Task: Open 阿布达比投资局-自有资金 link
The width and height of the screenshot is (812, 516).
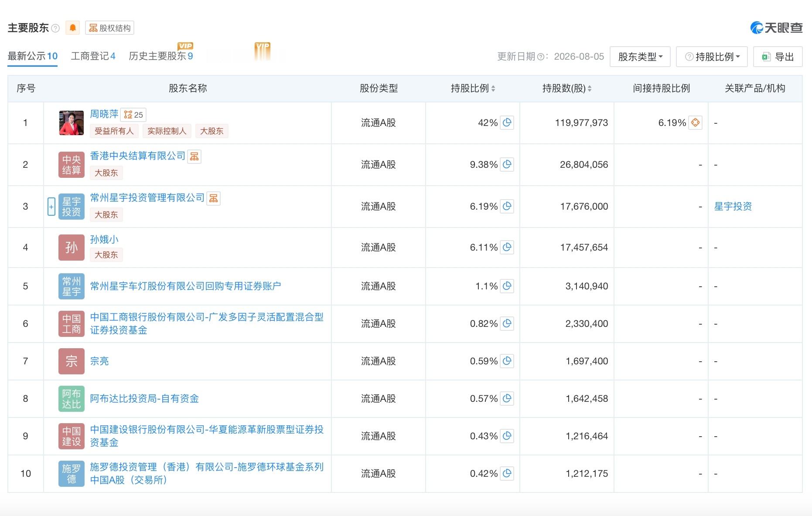Action: 144,398
